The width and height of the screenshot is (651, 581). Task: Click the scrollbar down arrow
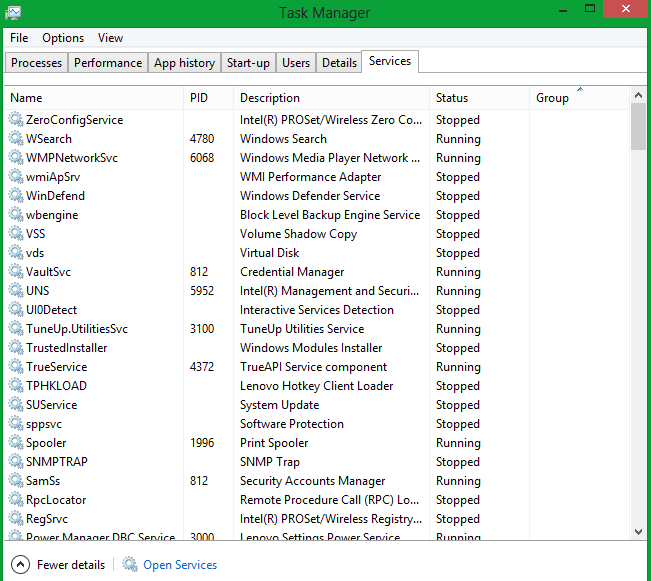tap(638, 532)
